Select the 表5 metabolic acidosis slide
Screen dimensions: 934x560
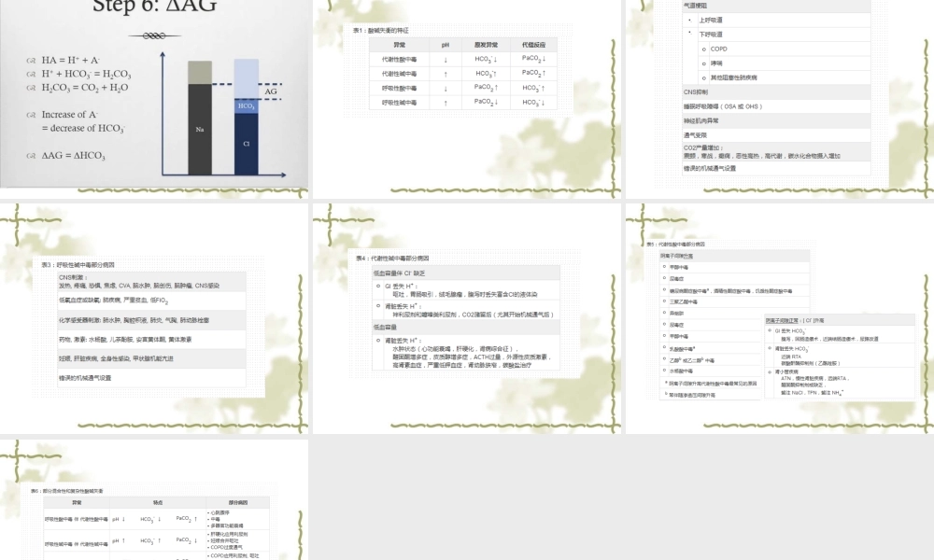pos(779,317)
